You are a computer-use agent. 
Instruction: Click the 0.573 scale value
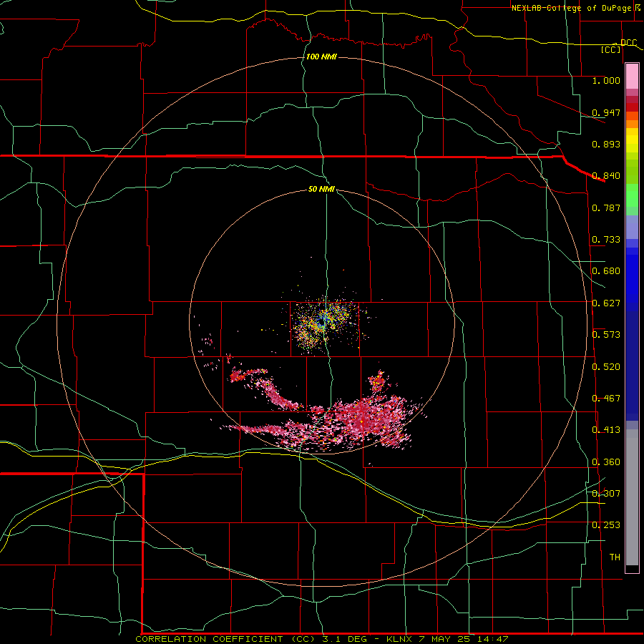click(606, 335)
